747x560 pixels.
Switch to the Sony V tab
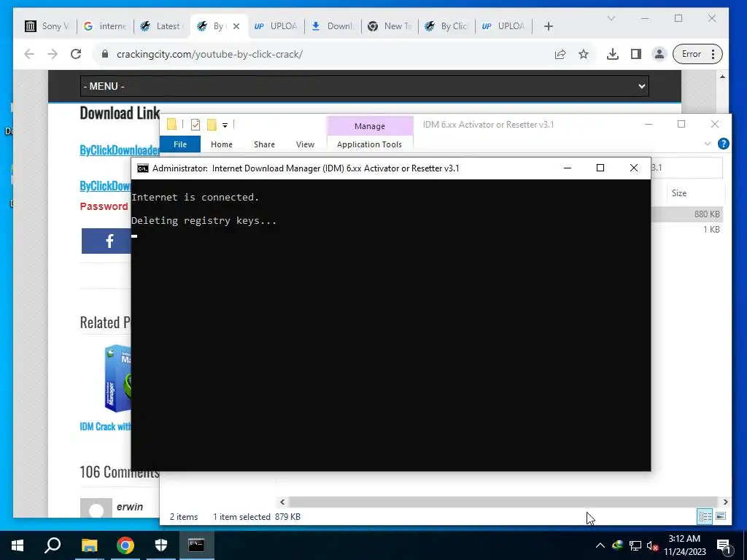click(47, 26)
